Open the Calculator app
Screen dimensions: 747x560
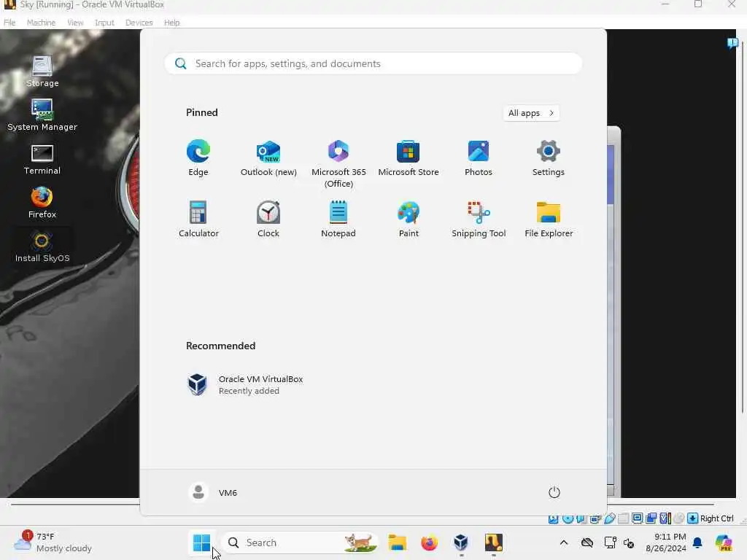click(x=198, y=219)
